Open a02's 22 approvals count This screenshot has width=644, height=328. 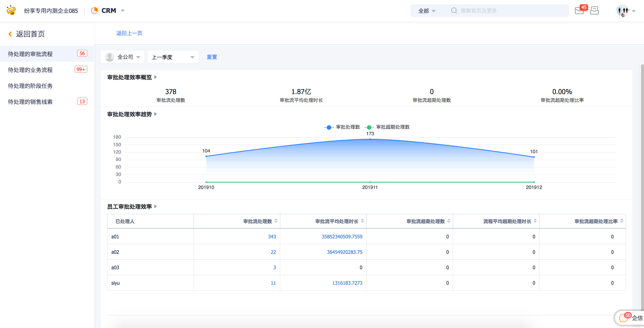pos(273,252)
